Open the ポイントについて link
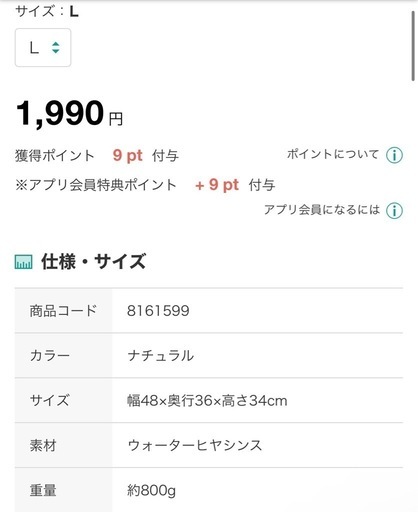This screenshot has height=512, width=418. coord(333,154)
